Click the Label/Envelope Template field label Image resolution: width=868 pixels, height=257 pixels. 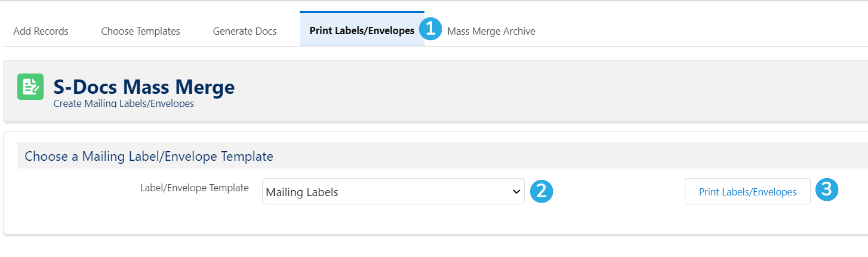pos(194,188)
